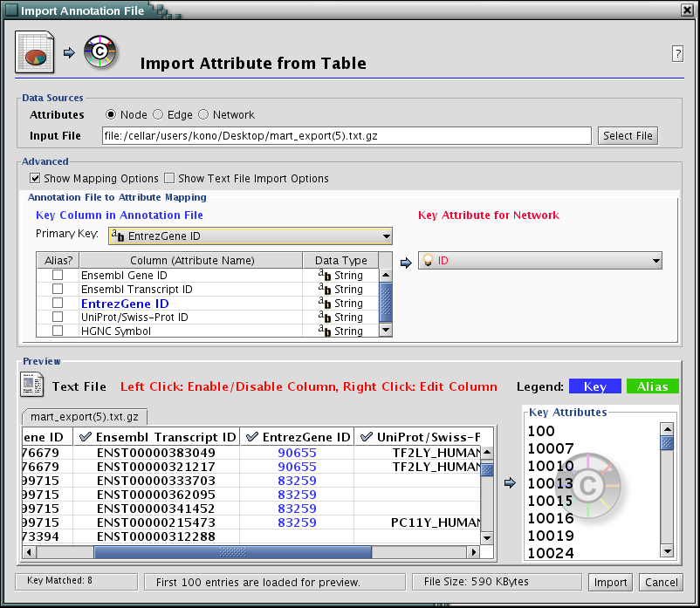This screenshot has width=700, height=608.
Task: Click the blue Key legend swatch
Action: [x=594, y=386]
